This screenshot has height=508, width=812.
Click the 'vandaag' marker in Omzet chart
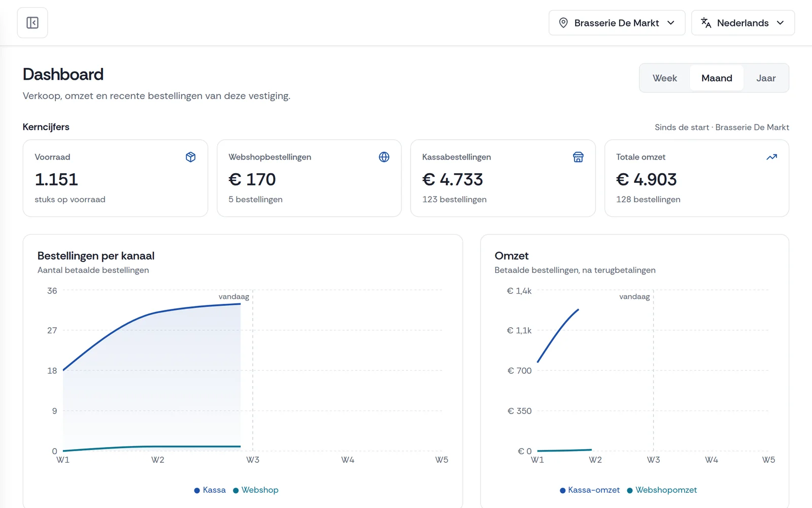(634, 297)
